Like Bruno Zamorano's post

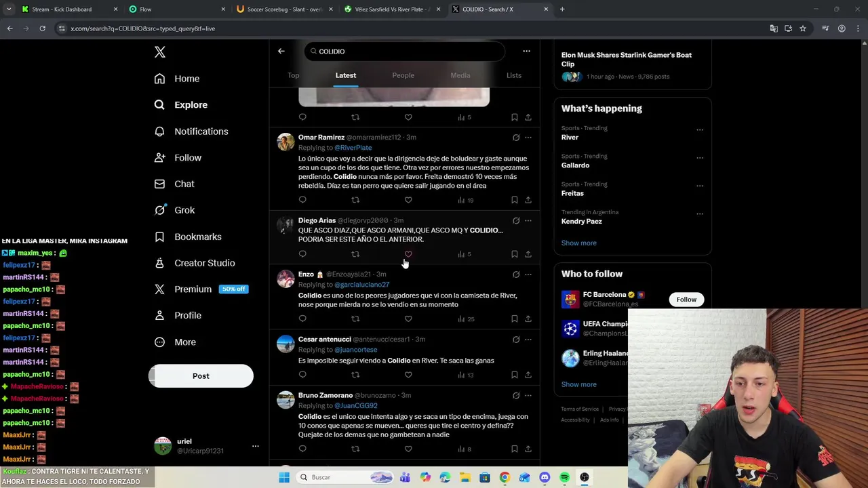point(408,449)
